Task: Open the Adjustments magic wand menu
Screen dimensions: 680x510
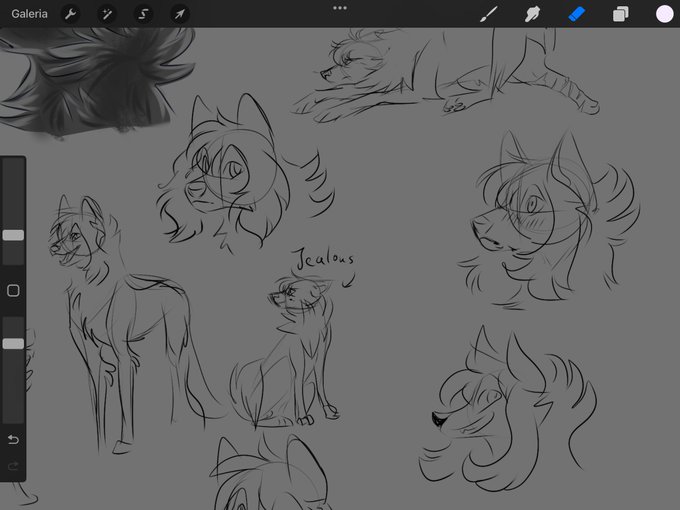Action: click(107, 14)
